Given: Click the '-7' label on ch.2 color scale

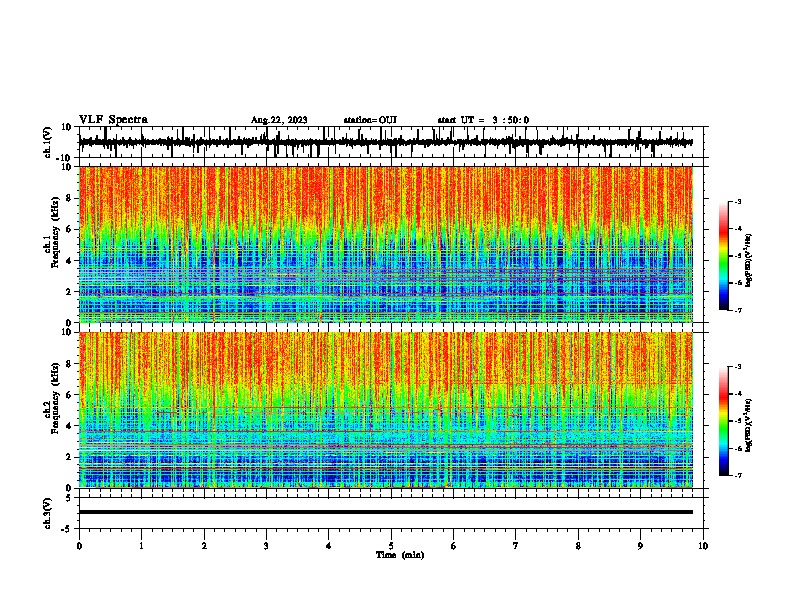Looking at the screenshot, I should tap(737, 476).
